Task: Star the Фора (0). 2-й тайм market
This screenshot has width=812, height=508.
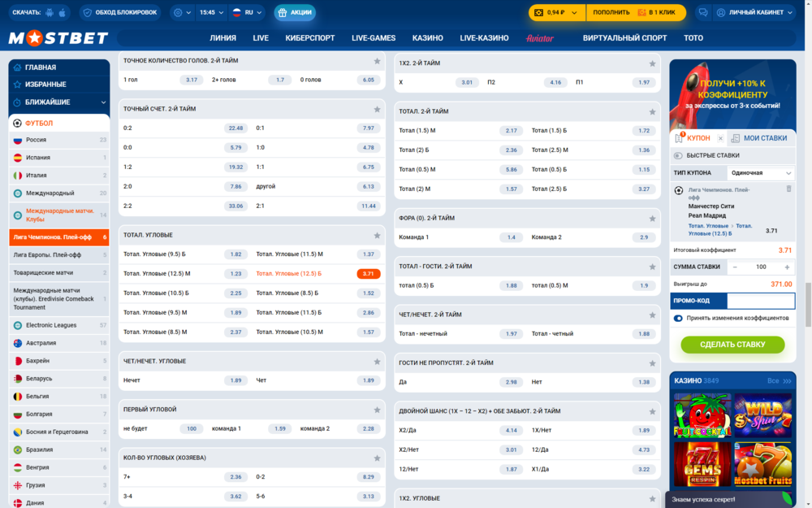Action: coord(653,219)
